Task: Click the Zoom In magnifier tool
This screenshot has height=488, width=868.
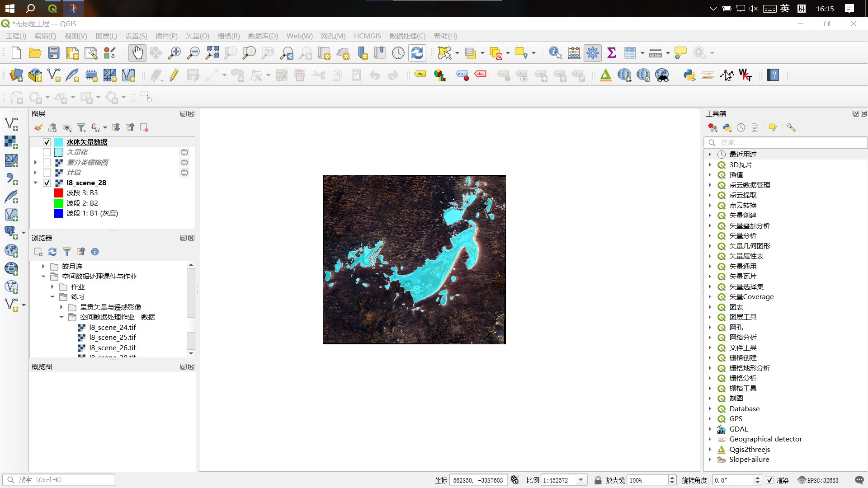Action: coord(174,53)
